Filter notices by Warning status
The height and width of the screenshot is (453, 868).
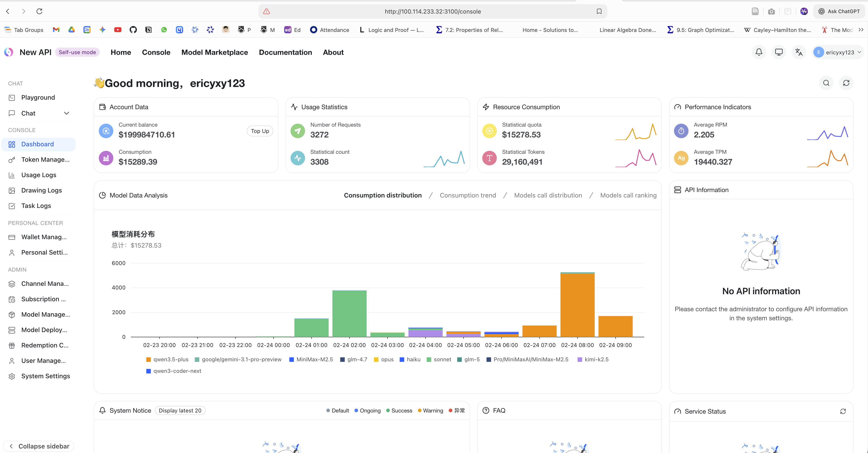coord(430,411)
